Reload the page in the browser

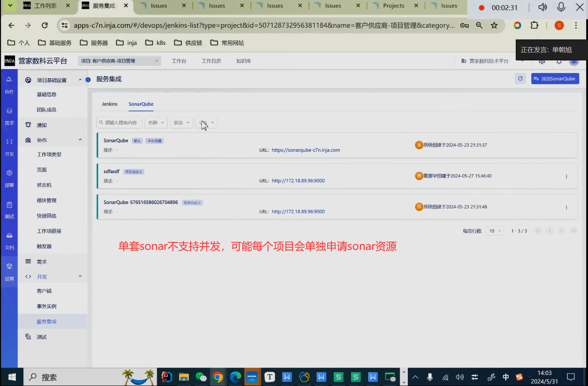tap(44, 26)
